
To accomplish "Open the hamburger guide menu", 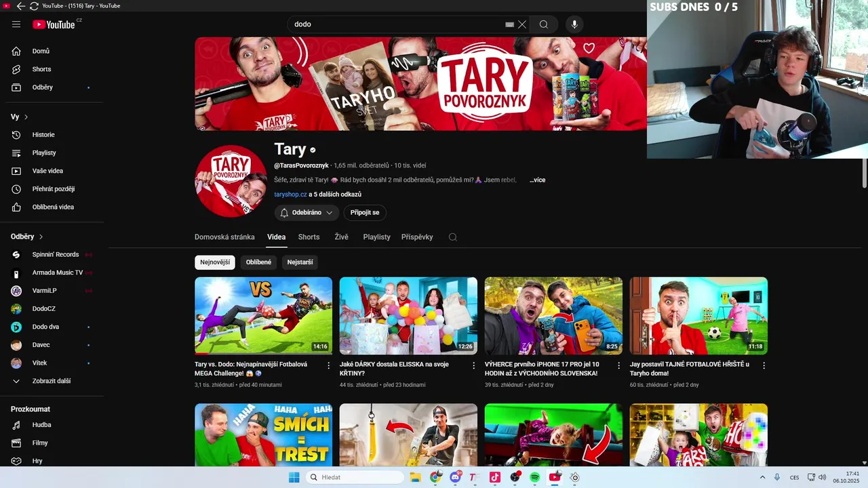I will 16,24.
